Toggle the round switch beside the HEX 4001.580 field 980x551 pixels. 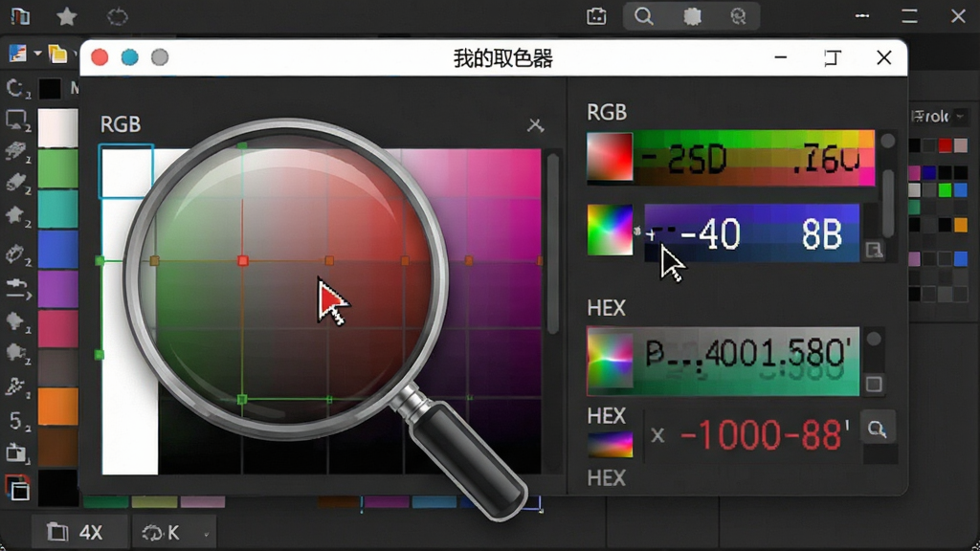(x=874, y=339)
